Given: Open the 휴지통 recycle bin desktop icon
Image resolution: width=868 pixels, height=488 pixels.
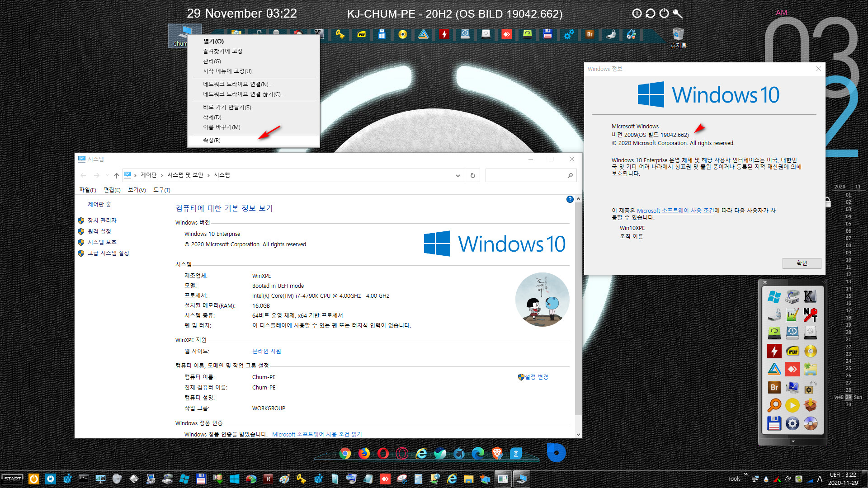Looking at the screenshot, I should (x=678, y=37).
